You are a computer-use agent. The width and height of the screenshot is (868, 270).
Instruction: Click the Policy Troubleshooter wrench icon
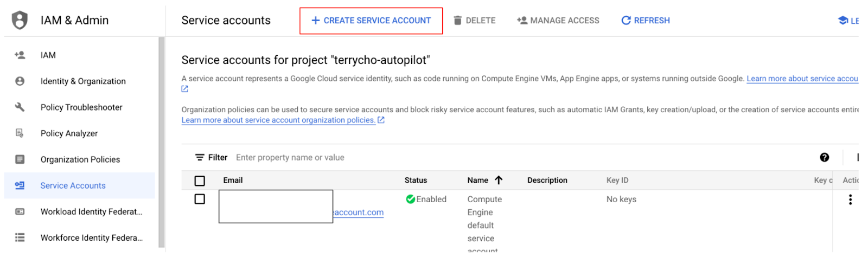click(20, 107)
